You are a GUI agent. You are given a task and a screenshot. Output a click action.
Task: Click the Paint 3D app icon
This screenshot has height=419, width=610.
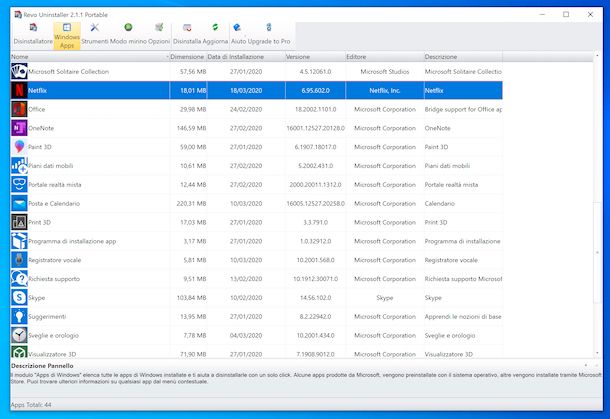[x=19, y=147]
